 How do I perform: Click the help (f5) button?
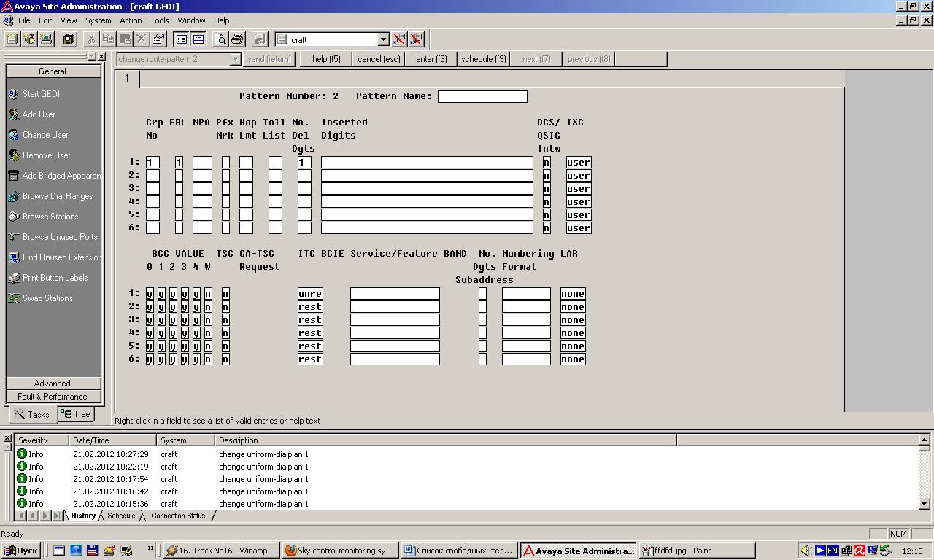(x=326, y=59)
